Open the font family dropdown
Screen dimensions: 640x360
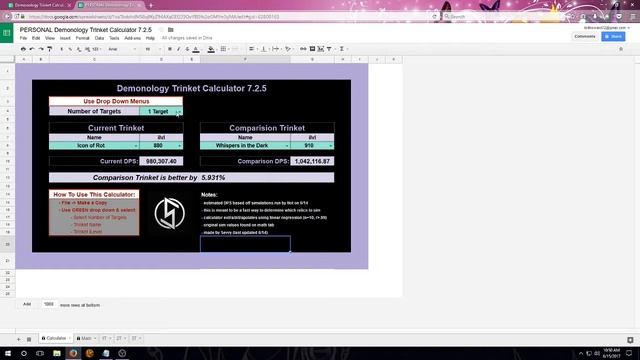[122, 49]
